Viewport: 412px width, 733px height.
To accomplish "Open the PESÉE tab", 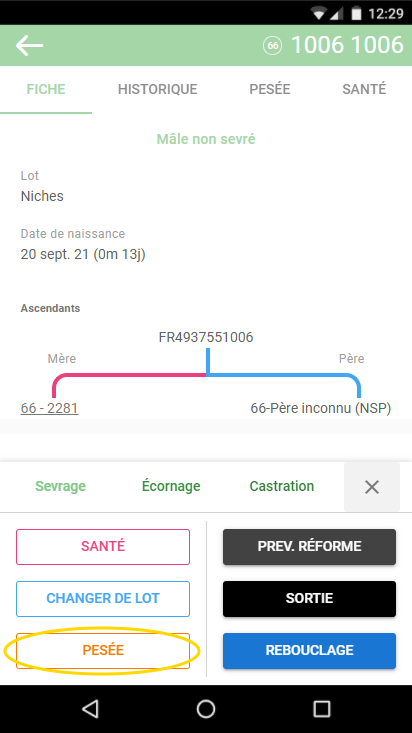I will click(270, 89).
